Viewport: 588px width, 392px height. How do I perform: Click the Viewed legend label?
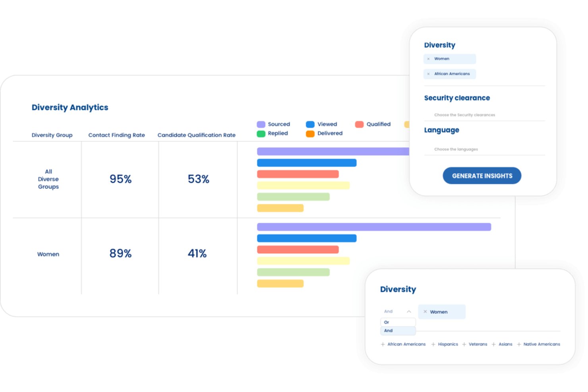[x=327, y=124]
